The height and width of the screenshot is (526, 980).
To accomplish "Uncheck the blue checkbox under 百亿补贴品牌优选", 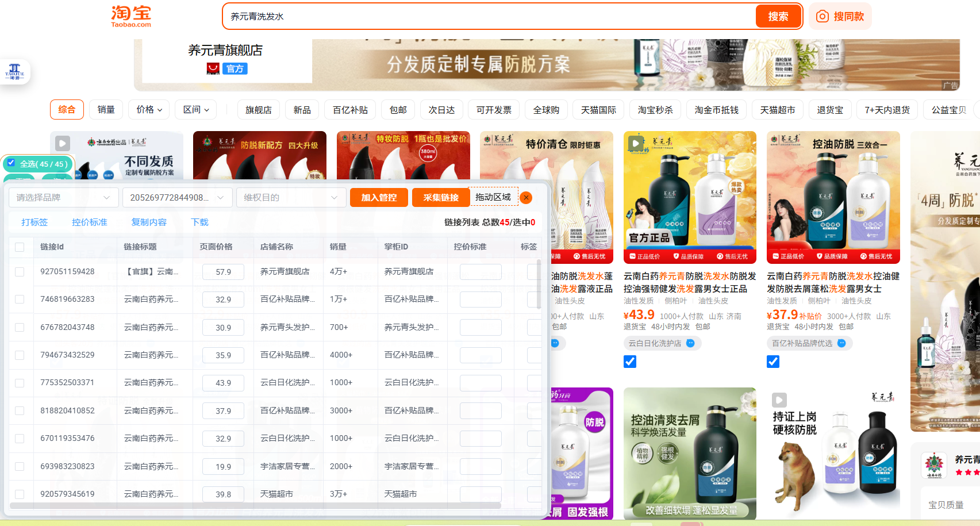I will [773, 362].
